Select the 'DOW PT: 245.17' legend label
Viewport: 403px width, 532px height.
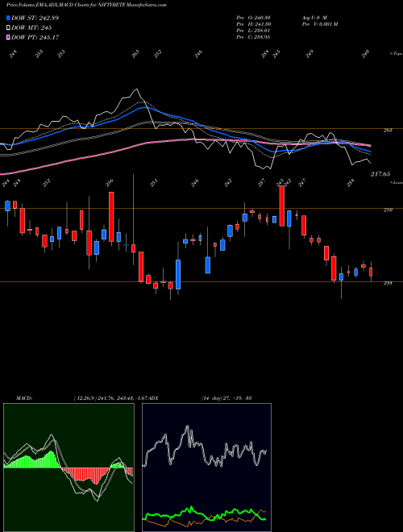pyautogui.click(x=35, y=37)
